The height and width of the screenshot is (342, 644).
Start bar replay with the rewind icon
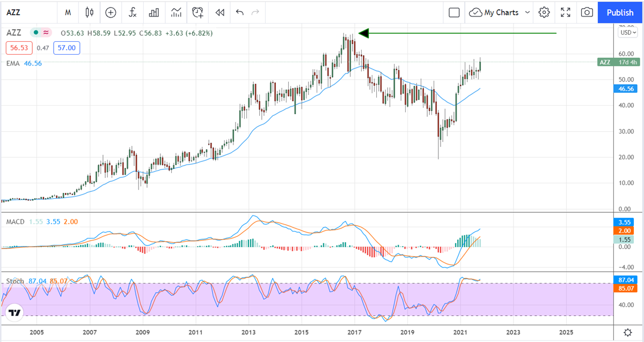(x=219, y=12)
